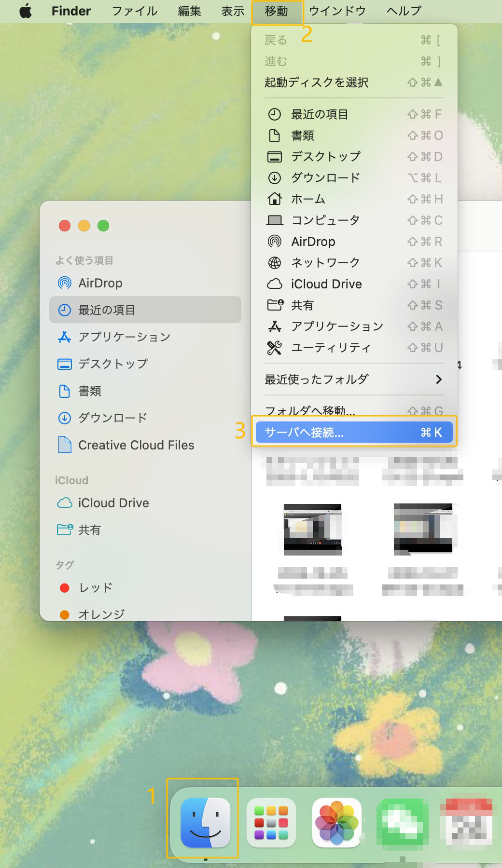Open the ファイル menu
502x868 pixels.
pyautogui.click(x=135, y=11)
